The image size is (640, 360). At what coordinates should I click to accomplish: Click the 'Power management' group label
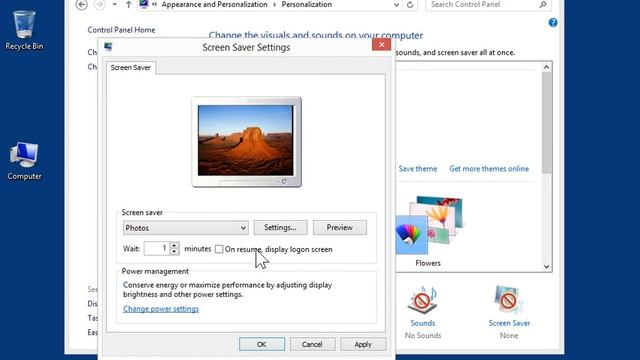[155, 271]
